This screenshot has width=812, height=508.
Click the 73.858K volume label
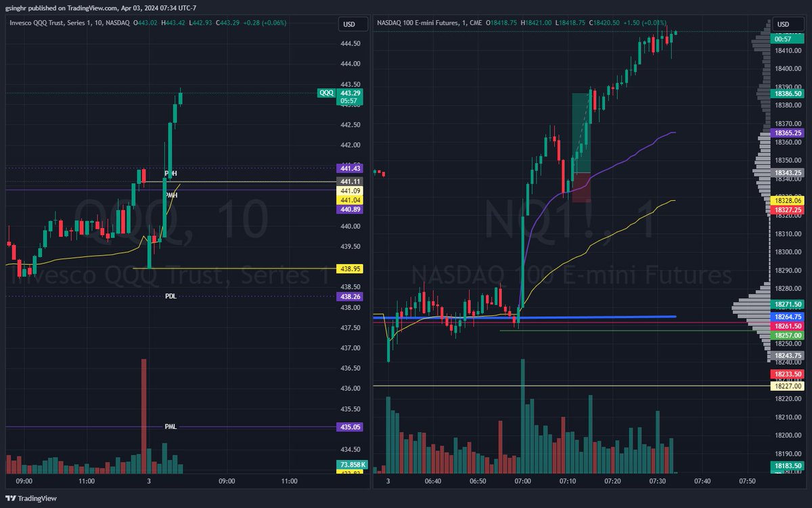tap(351, 465)
